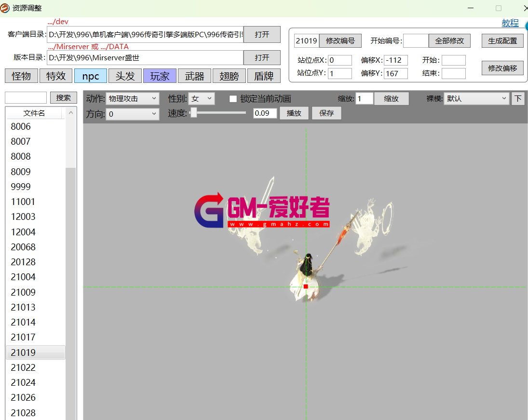Screen dimensions: 528x420
Task: Select file 20068 in list
Action: [x=36, y=247]
